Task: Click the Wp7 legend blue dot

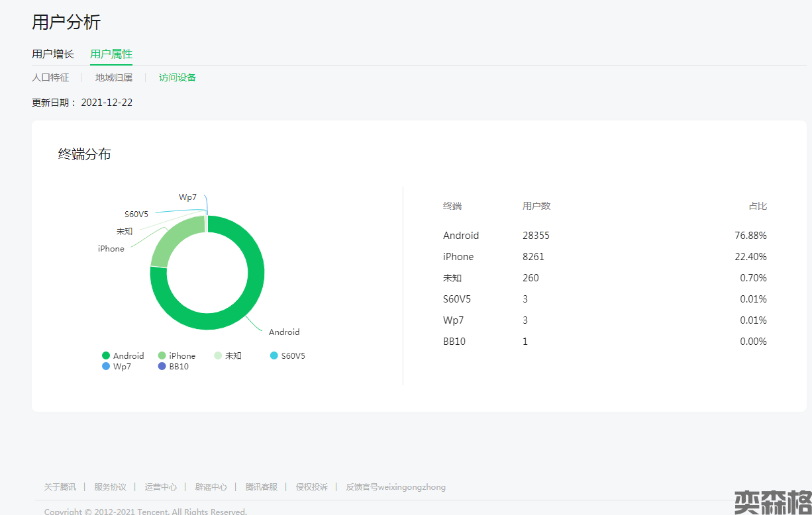Action: point(106,366)
